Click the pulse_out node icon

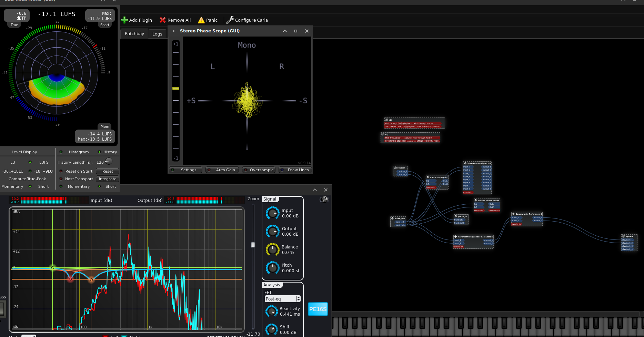[x=393, y=218]
